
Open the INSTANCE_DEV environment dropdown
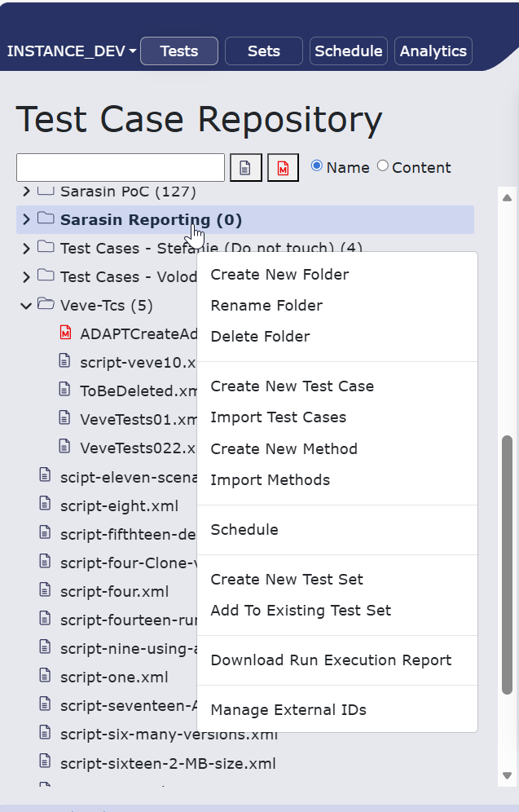pyautogui.click(x=72, y=51)
